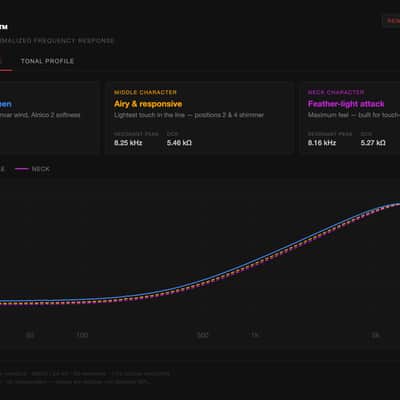400x400 pixels.
Task: Select the Middle Character card heading
Action: coord(145,92)
